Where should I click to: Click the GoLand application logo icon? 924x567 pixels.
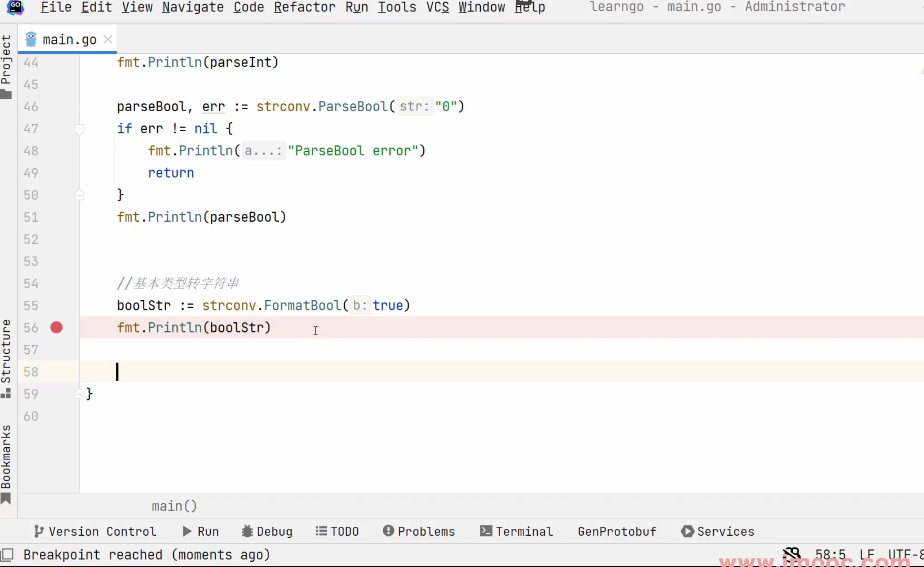pos(15,7)
